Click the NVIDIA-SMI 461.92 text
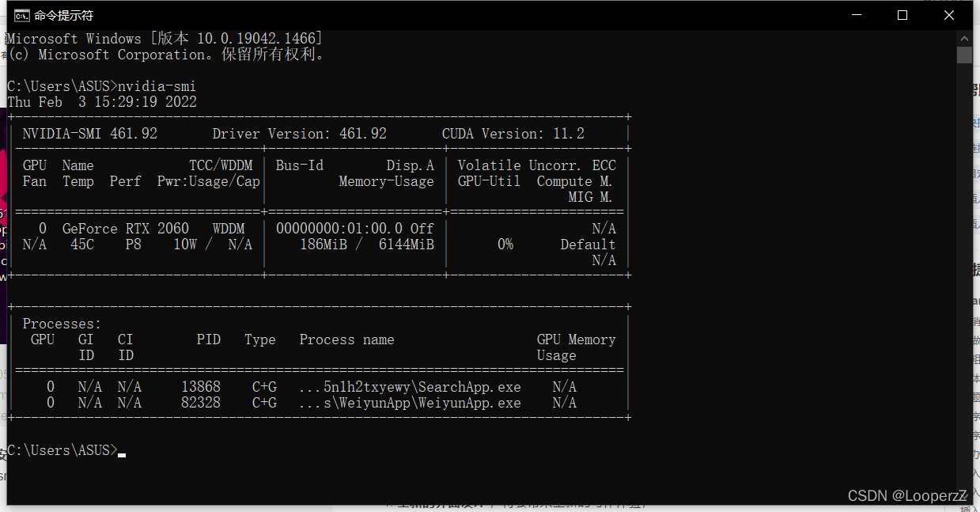The width and height of the screenshot is (980, 512). pos(90,134)
